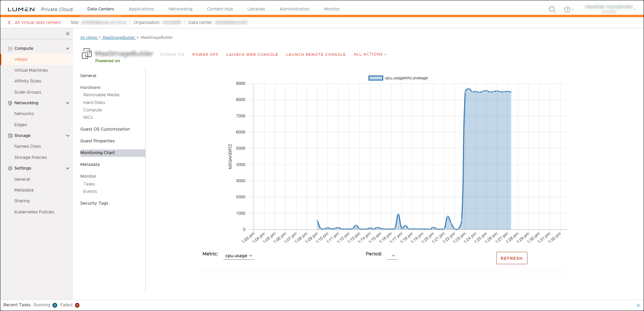Open the Metric dropdown showing cpu.usage

239,255
